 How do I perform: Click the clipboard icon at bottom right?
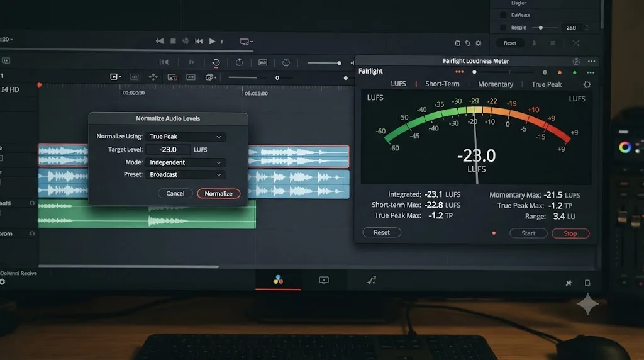tap(587, 283)
